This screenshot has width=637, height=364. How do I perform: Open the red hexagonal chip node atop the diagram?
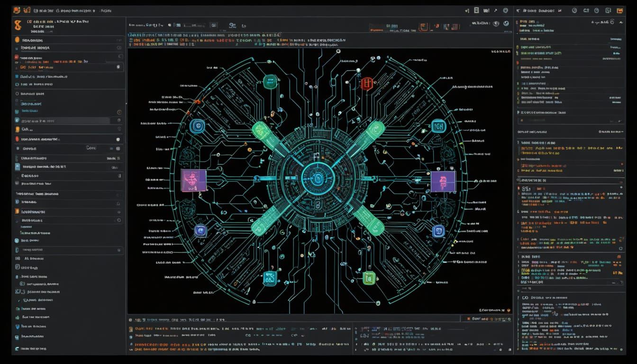point(366,82)
